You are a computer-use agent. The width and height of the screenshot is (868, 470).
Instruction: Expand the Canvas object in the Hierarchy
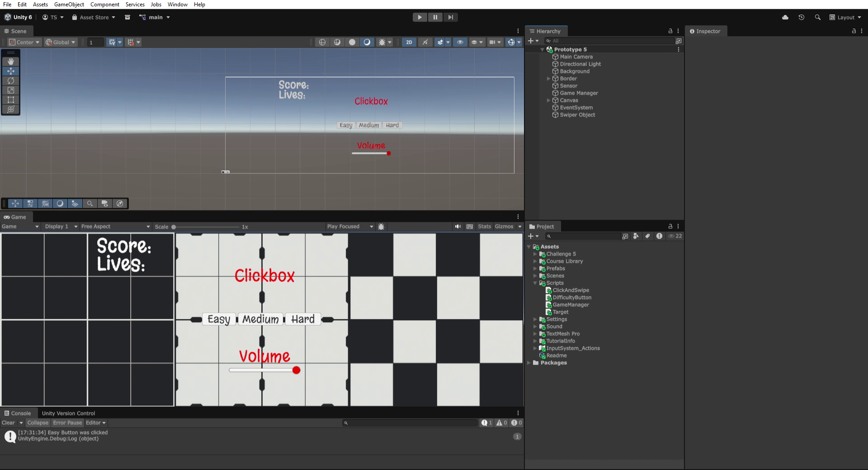point(549,100)
